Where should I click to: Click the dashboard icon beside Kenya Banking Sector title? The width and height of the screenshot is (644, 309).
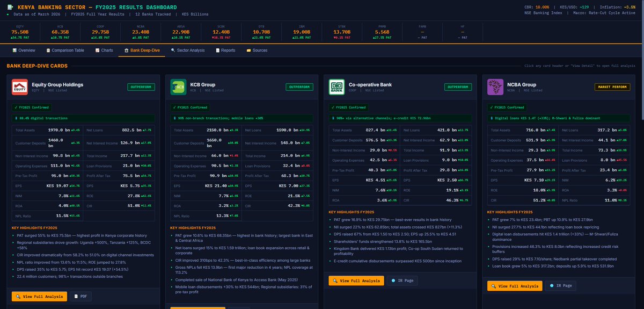tap(11, 7)
